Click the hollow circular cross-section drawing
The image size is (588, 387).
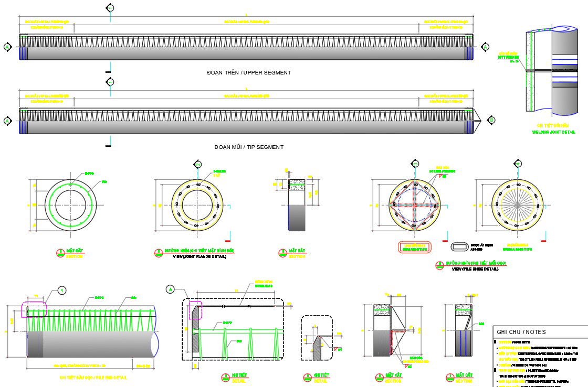[x=71, y=205]
